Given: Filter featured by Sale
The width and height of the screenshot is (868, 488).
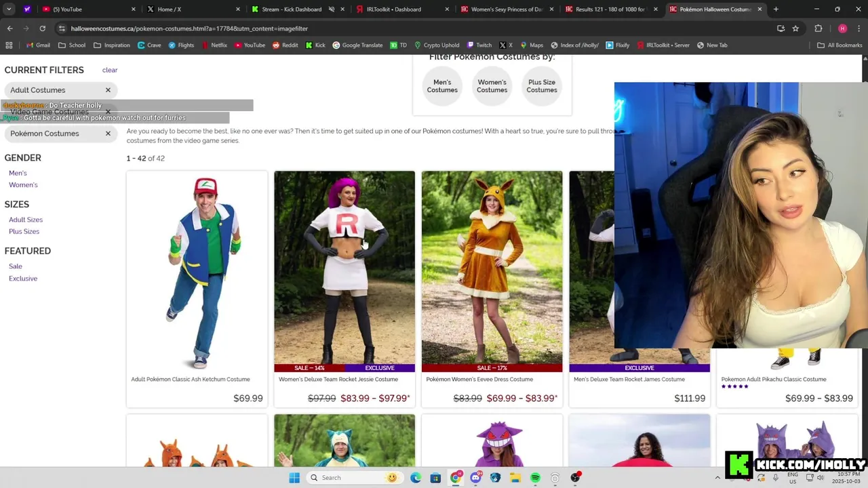Looking at the screenshot, I should (16, 266).
